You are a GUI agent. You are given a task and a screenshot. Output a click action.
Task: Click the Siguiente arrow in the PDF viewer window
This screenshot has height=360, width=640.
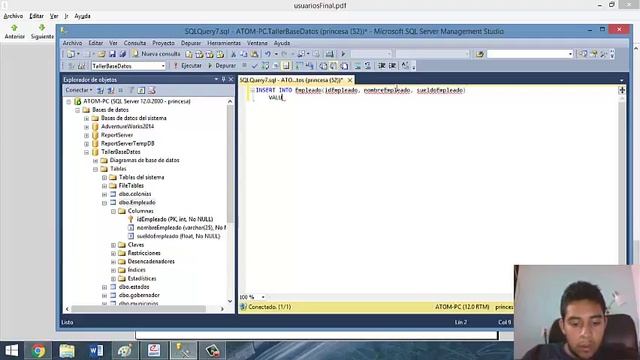pyautogui.click(x=42, y=31)
